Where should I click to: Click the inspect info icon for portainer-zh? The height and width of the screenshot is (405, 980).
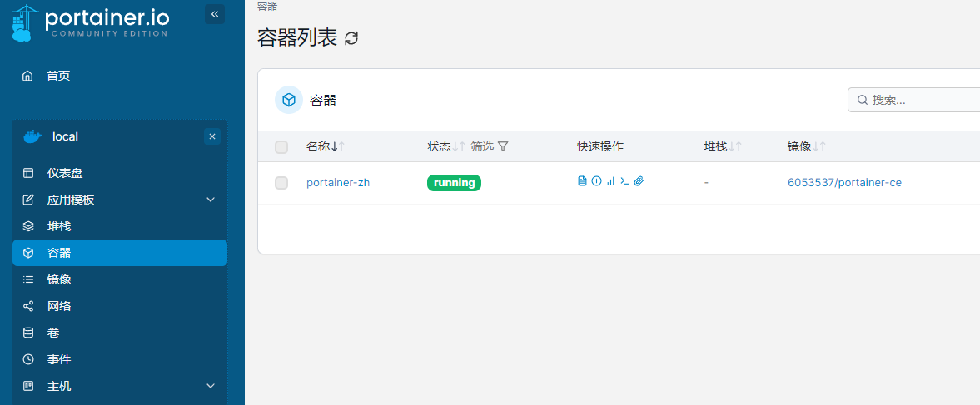click(596, 181)
